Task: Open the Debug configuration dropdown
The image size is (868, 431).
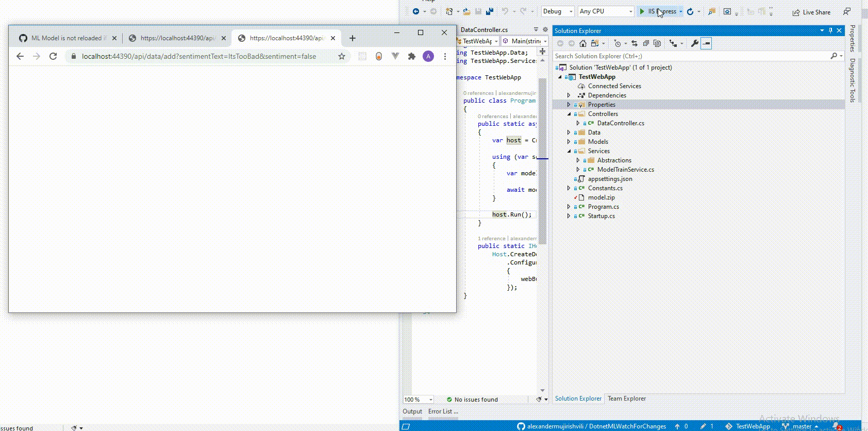Action: [557, 11]
